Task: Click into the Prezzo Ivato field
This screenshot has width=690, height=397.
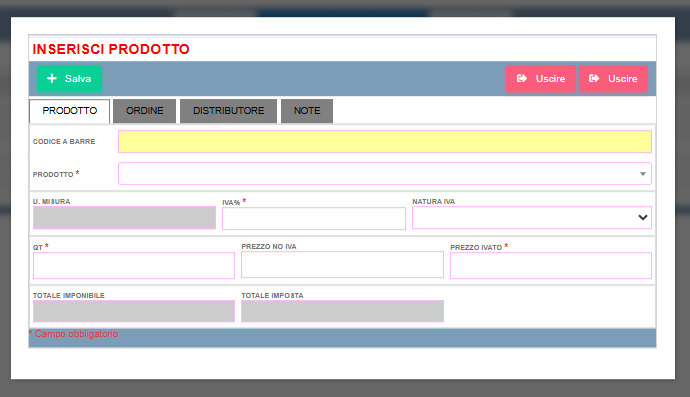Action: 551,265
